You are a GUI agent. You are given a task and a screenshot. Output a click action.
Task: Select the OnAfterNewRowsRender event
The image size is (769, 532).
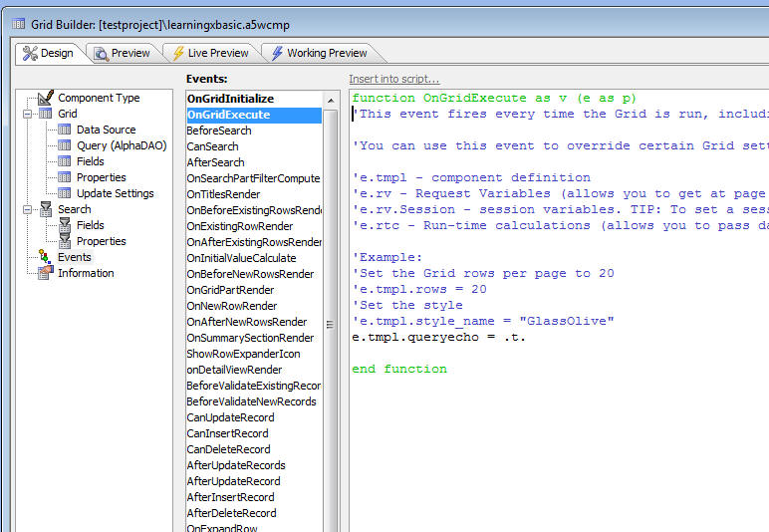click(x=254, y=322)
